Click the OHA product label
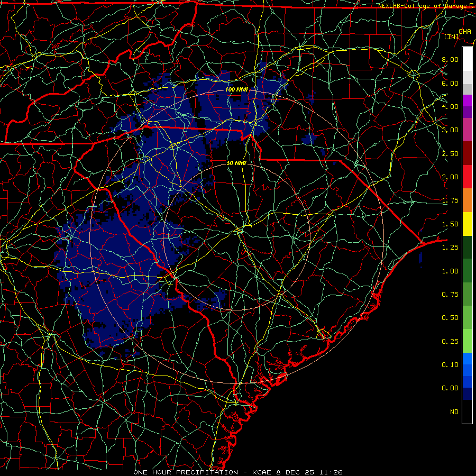The image size is (476, 476). click(x=465, y=31)
